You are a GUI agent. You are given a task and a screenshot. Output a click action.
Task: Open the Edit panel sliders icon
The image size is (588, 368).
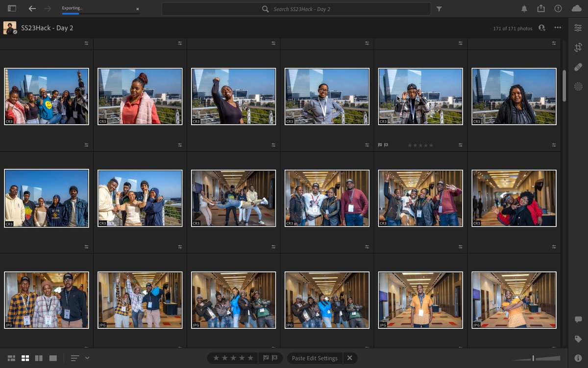[578, 28]
